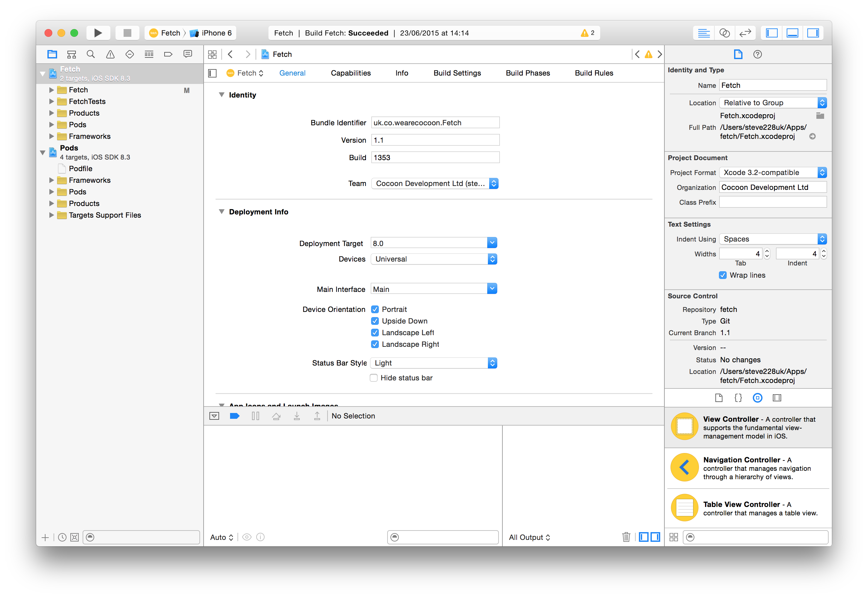The width and height of the screenshot is (868, 598).
Task: Expand the FetchTests folder
Action: click(52, 101)
